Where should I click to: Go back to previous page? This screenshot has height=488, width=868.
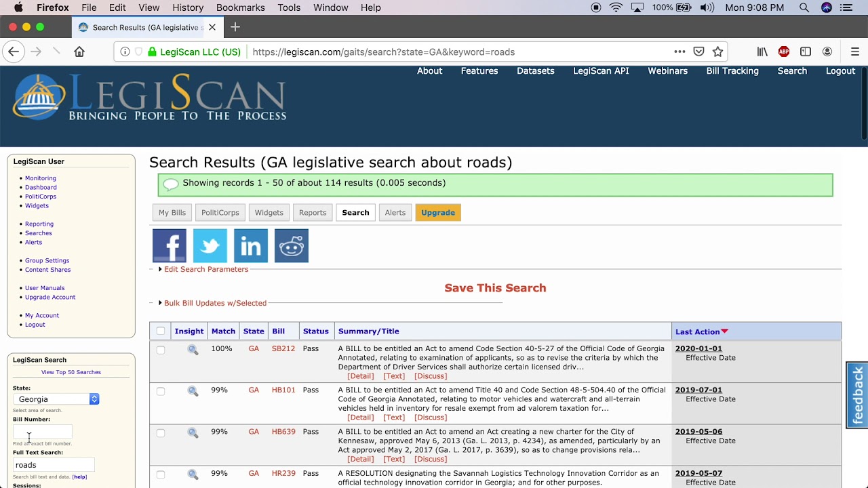pyautogui.click(x=14, y=52)
